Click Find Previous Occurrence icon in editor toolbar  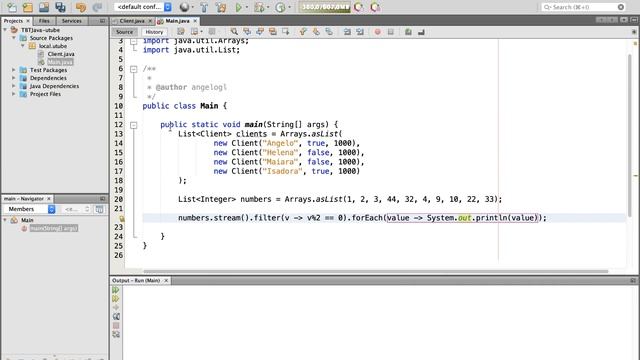[x=247, y=32]
